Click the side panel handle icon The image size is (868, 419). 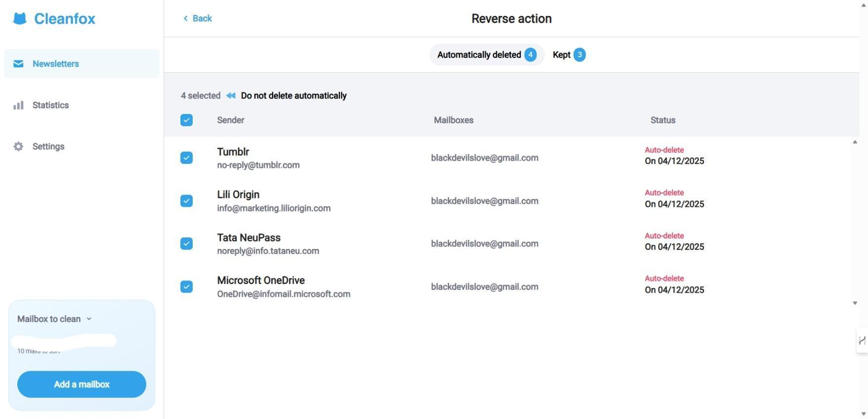coord(862,341)
